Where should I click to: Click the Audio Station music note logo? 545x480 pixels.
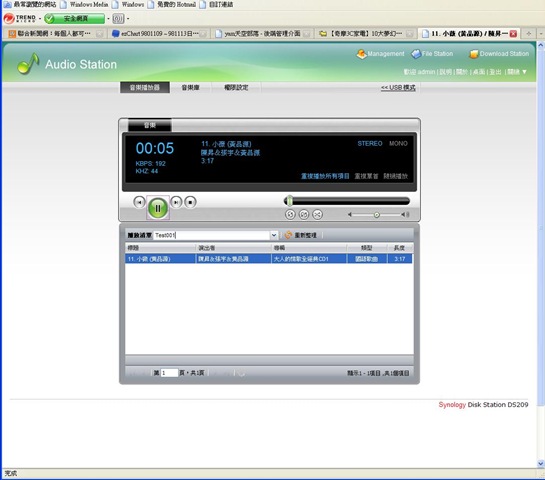tap(28, 64)
